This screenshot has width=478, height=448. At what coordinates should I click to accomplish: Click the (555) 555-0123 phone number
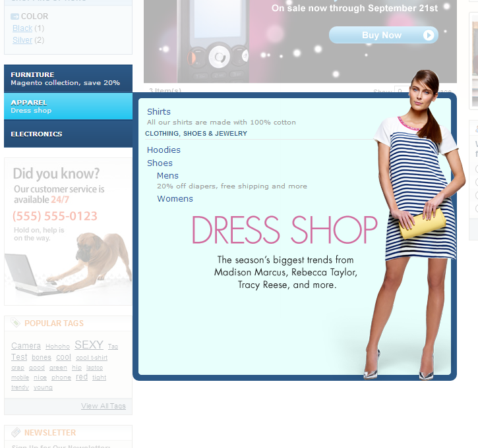(55, 216)
